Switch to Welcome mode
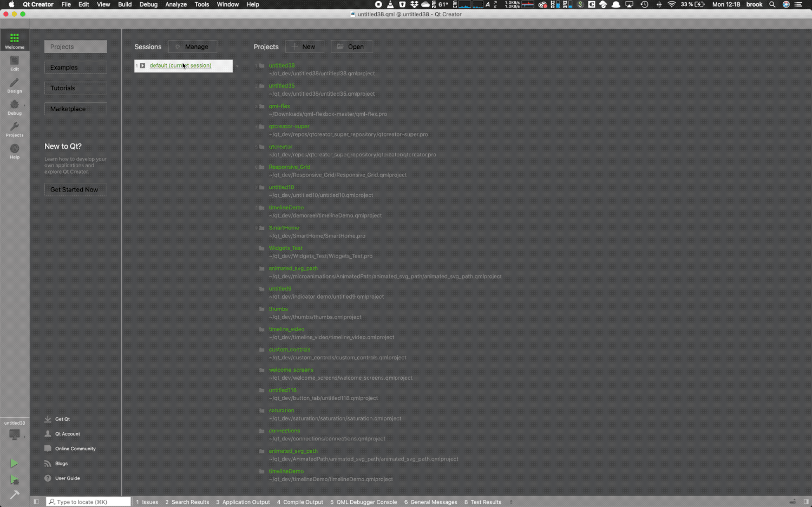Image resolution: width=812 pixels, height=507 pixels. (x=15, y=41)
